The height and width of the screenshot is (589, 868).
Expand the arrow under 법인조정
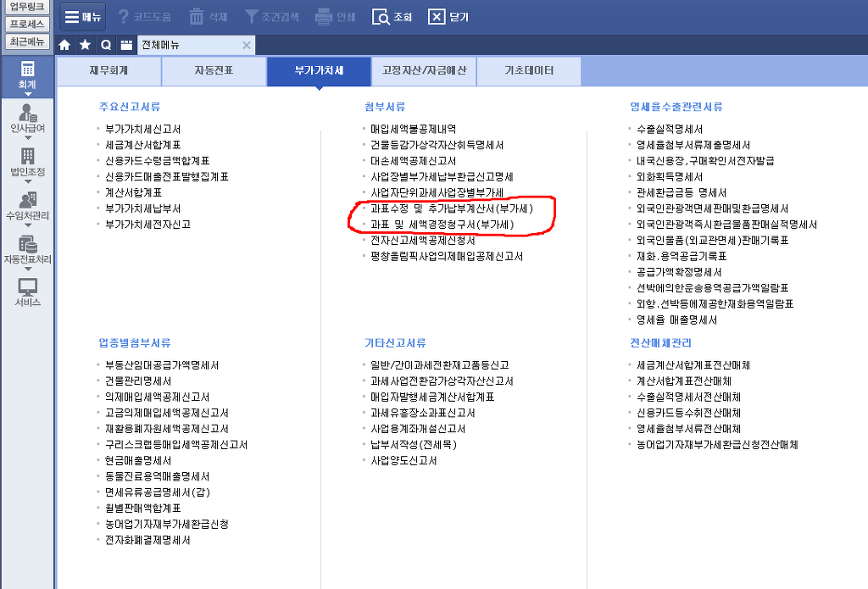[x=27, y=183]
